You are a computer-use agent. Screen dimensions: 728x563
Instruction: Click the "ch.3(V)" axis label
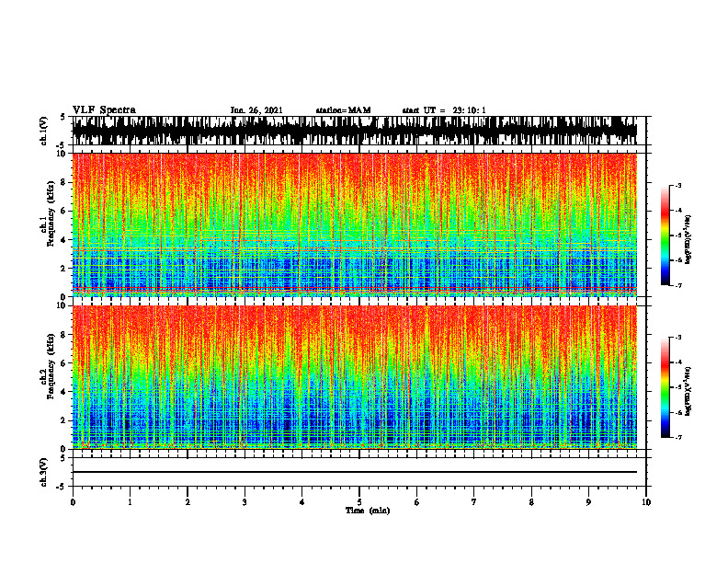pos(44,473)
